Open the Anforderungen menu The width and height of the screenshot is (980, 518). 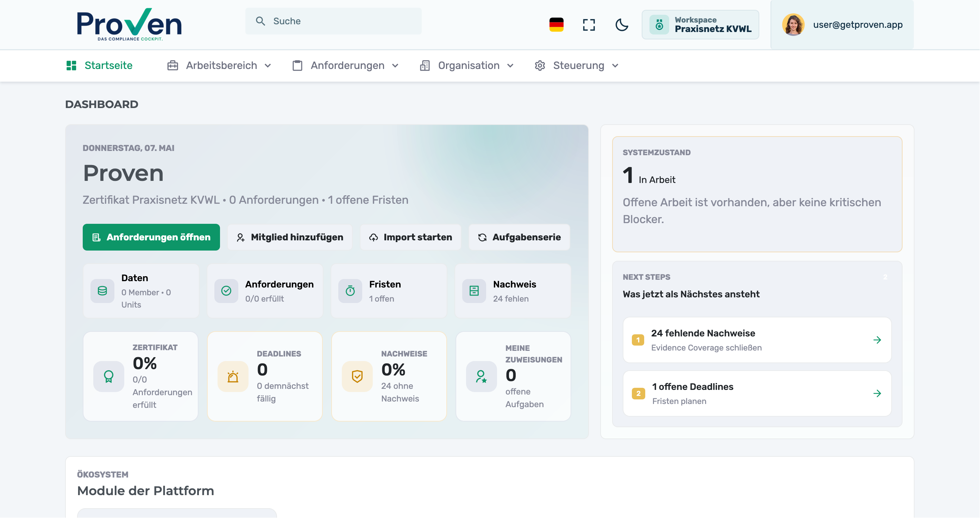tap(346, 65)
